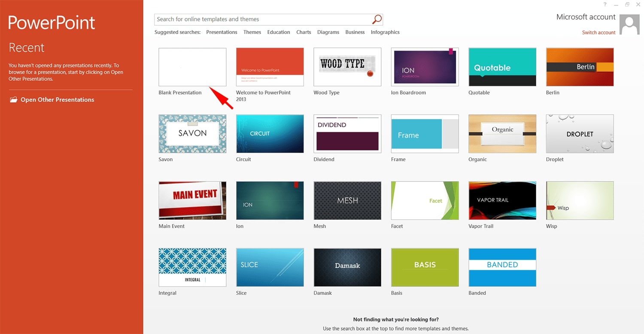
Task: Select the Slice template thumbnail
Action: coord(270,267)
